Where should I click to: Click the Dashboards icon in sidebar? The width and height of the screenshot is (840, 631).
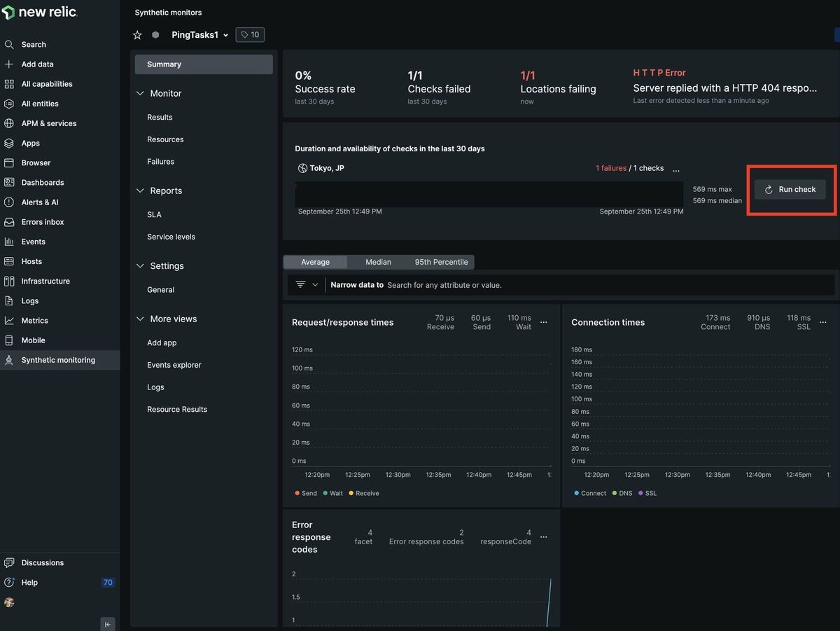9,182
